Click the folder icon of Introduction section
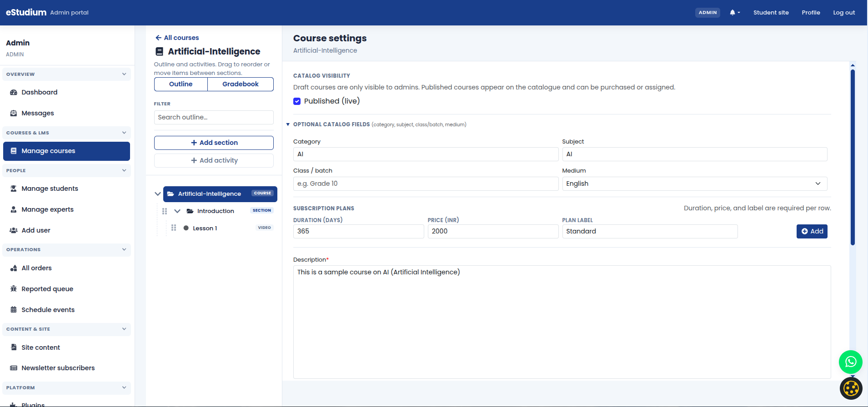 coord(190,211)
